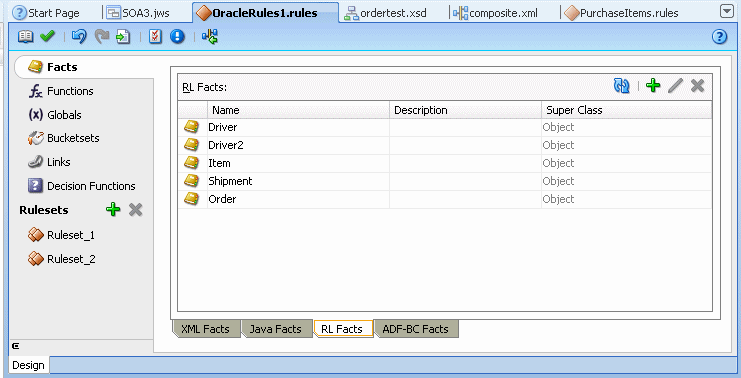Click the redo arrow icon
The image size is (741, 378).
tap(102, 36)
